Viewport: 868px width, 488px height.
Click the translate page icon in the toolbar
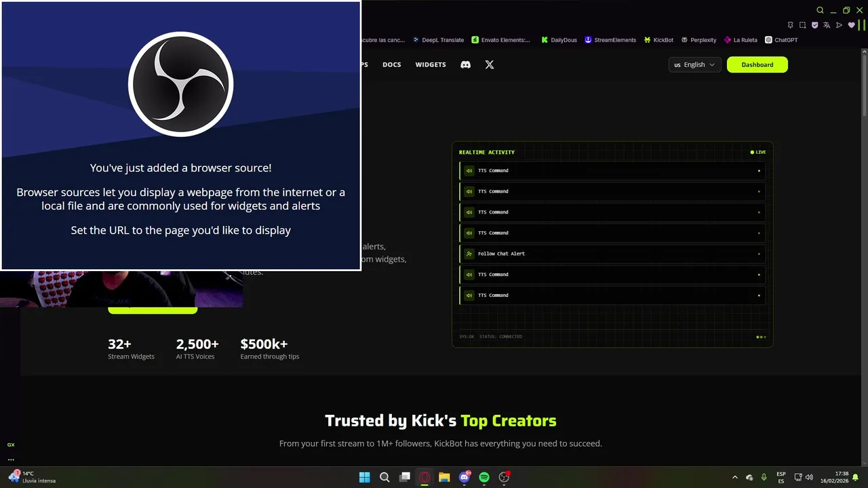(827, 25)
